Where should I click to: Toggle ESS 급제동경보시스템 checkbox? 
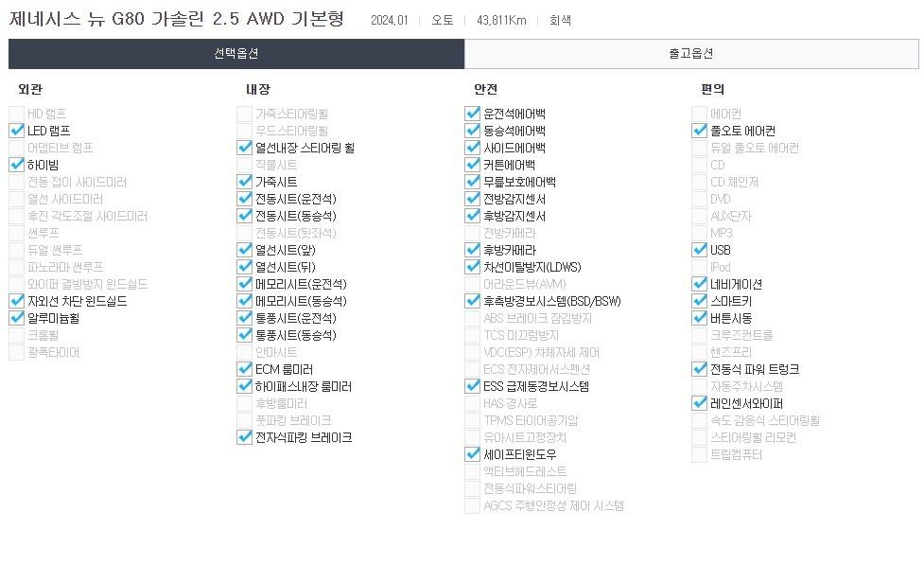pyautogui.click(x=473, y=387)
